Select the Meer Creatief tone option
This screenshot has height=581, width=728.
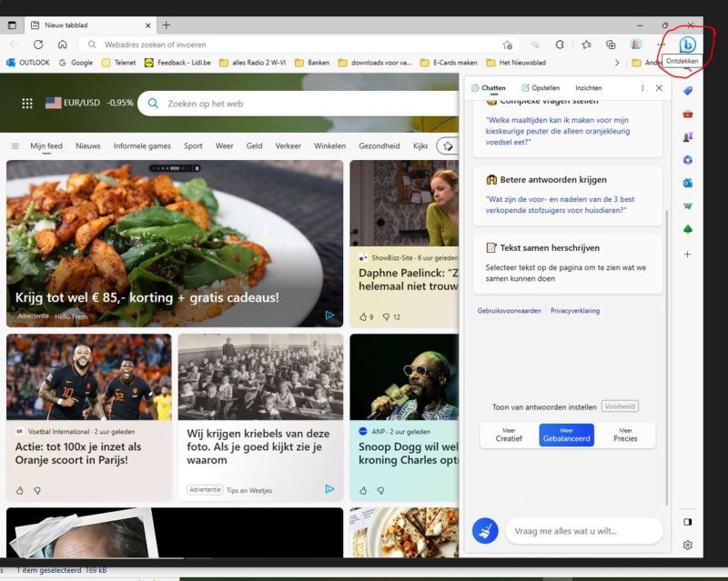tap(509, 435)
